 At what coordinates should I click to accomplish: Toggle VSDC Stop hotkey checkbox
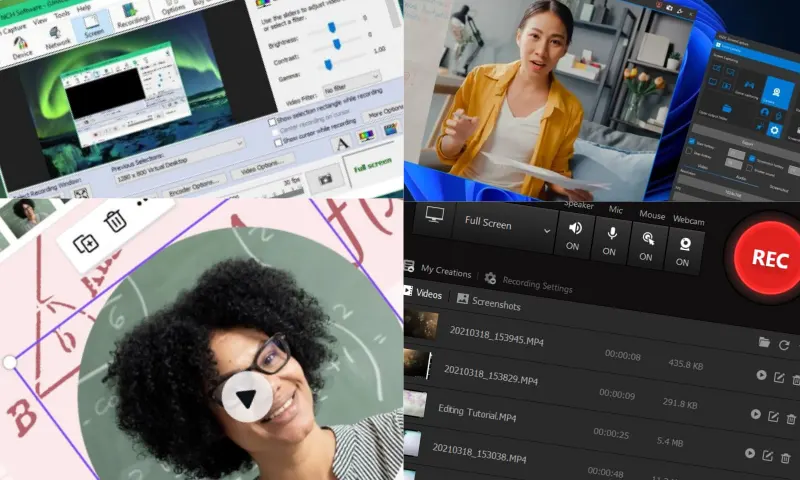(690, 151)
